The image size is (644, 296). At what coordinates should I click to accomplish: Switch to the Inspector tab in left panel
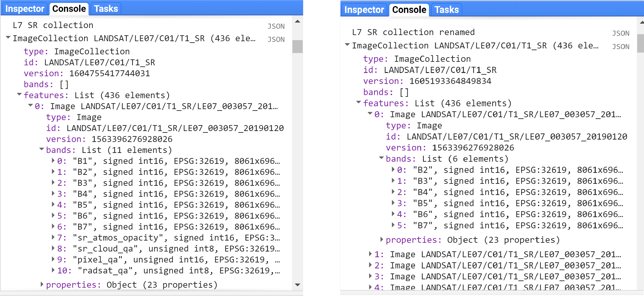pos(25,9)
